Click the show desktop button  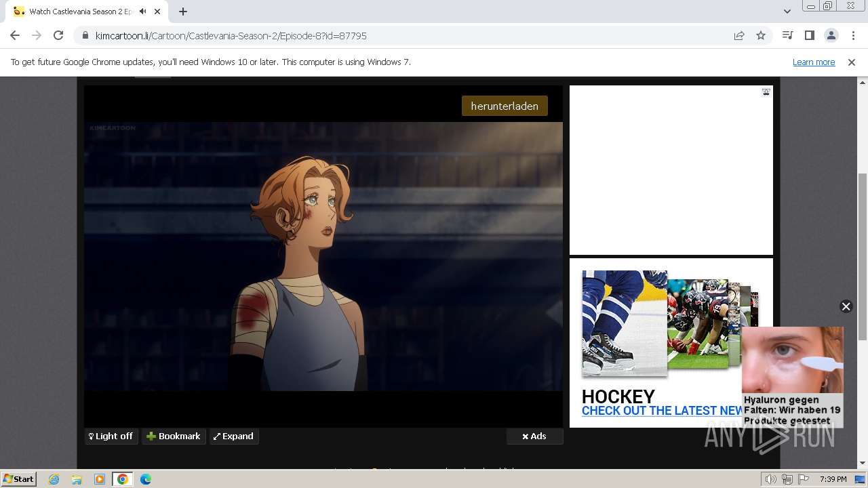point(861,479)
